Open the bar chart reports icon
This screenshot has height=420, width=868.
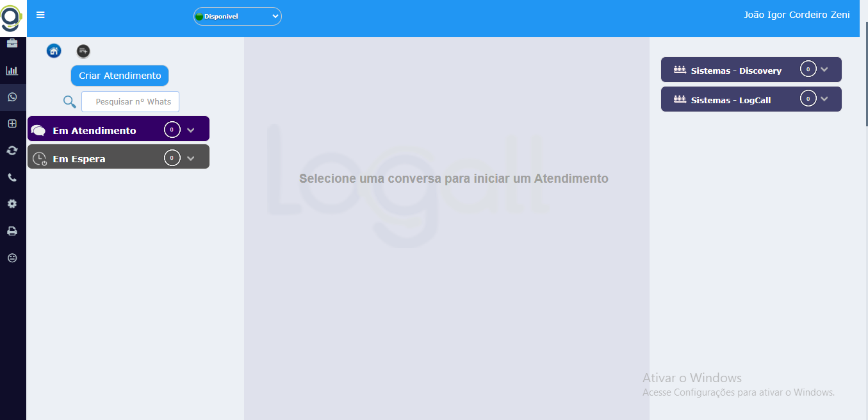(x=12, y=71)
